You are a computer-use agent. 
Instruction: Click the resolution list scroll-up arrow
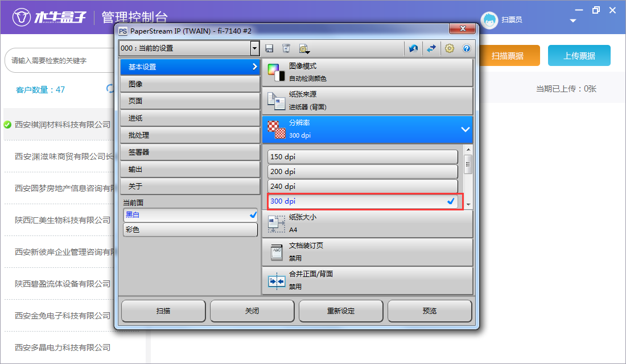468,150
